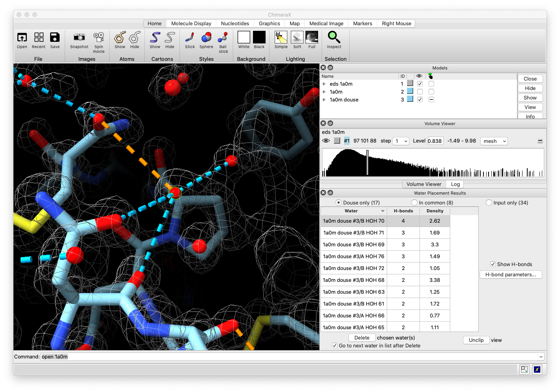Expand the eds 1a0m model tree
The image size is (560, 392).
[x=324, y=84]
